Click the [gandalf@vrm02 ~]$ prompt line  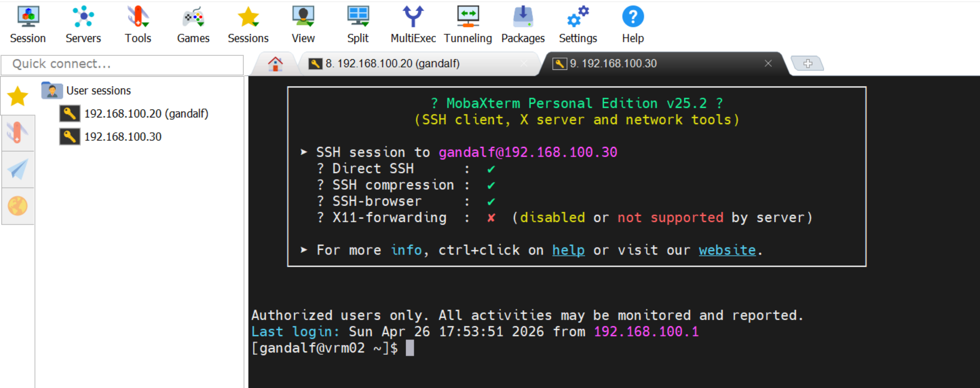click(325, 348)
